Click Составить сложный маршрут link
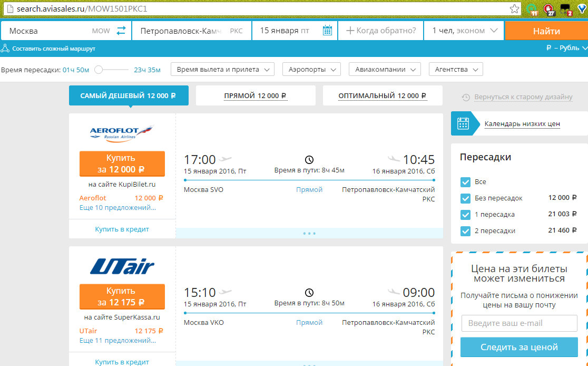This screenshot has width=588, height=366. tap(54, 49)
